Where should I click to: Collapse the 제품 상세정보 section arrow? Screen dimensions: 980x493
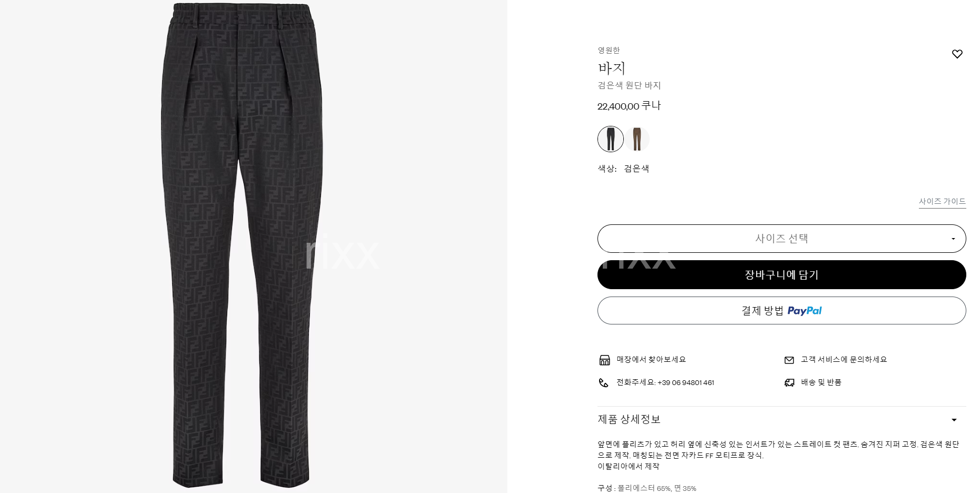pyautogui.click(x=954, y=420)
